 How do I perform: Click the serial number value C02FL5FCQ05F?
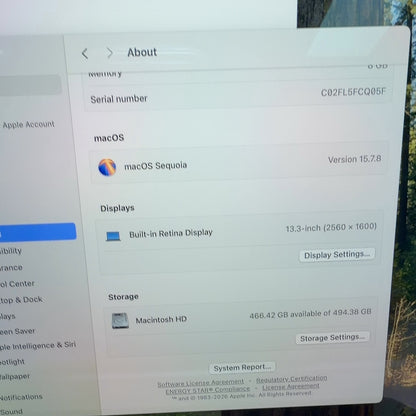353,92
